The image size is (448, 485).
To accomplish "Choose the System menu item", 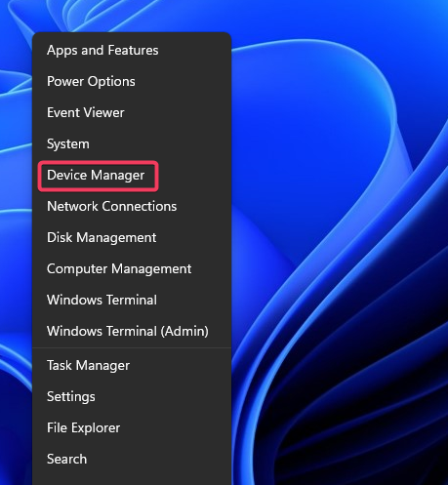I will coord(132,143).
